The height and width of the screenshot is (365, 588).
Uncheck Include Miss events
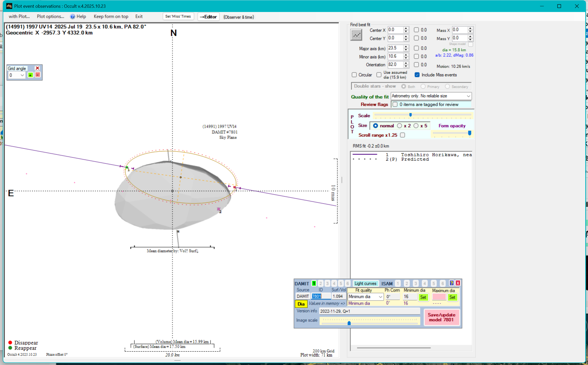click(x=417, y=75)
